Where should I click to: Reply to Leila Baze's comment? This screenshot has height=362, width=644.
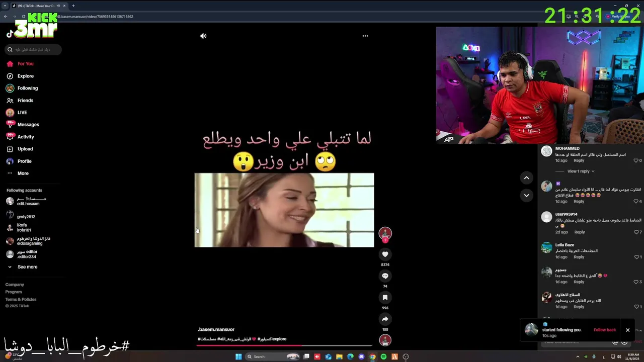click(x=579, y=257)
